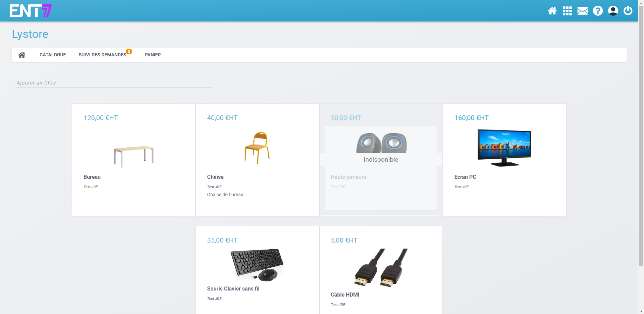Click the page vertical scrollbar down arrow
Screen dimensions: 644x314
click(x=641, y=311)
